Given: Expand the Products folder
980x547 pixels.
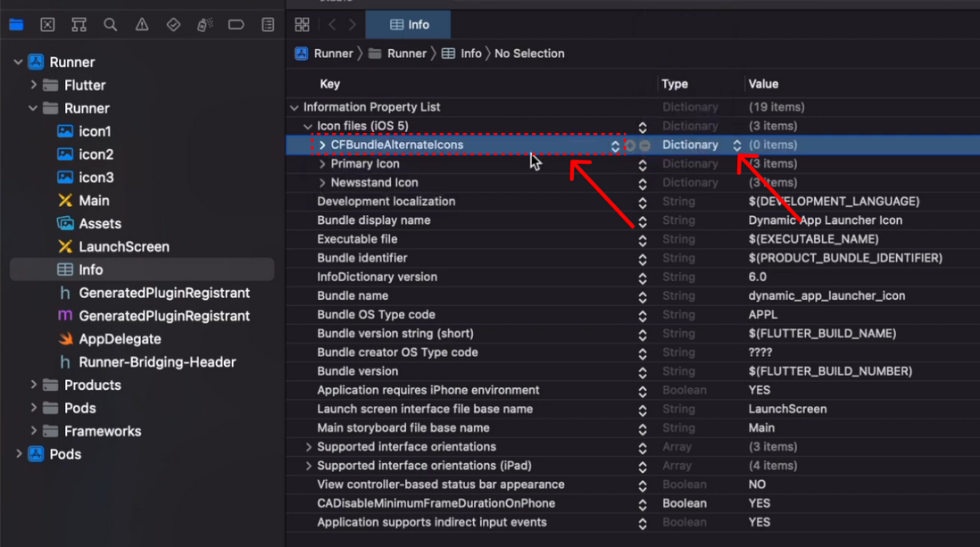Looking at the screenshot, I should (x=33, y=385).
